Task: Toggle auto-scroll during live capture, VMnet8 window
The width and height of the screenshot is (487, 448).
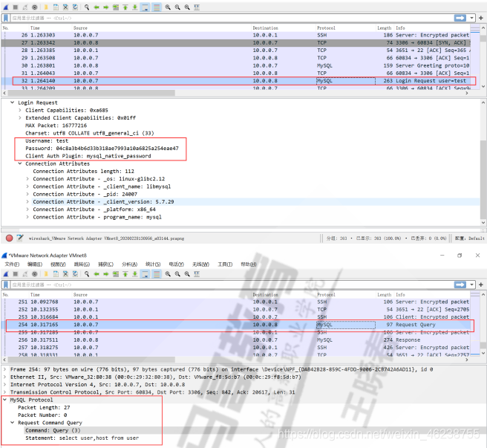Action: click(145, 274)
